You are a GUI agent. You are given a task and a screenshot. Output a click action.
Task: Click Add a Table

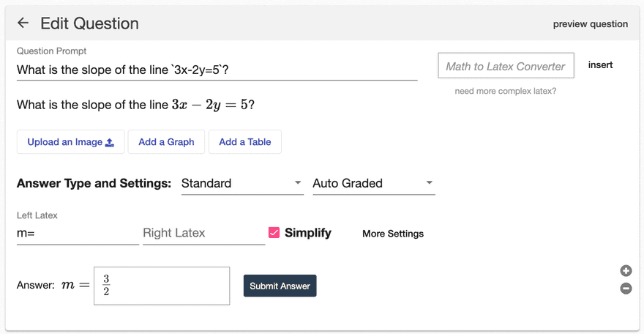(245, 142)
